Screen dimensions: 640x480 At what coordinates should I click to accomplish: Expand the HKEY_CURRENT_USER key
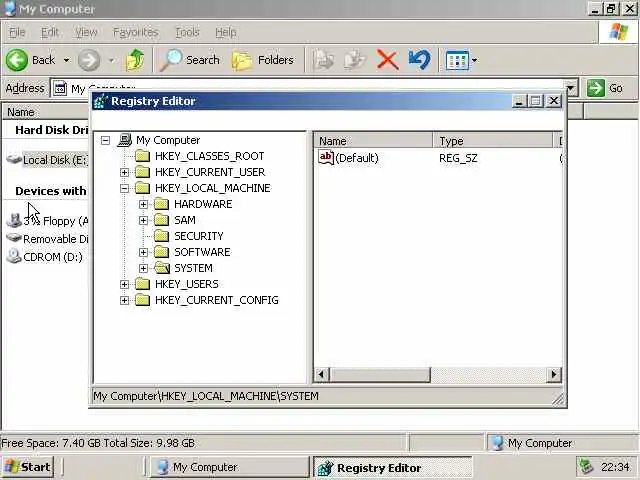[124, 173]
